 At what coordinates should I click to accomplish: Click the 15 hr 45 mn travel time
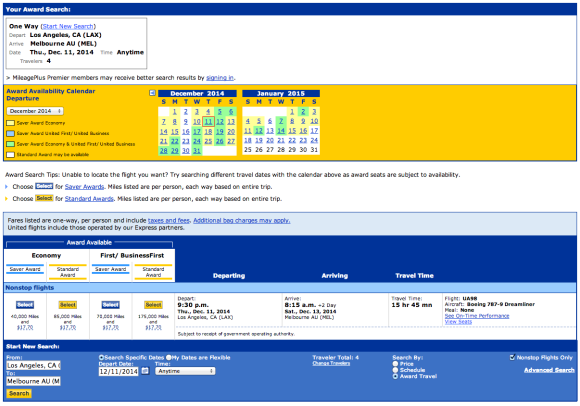pyautogui.click(x=412, y=305)
